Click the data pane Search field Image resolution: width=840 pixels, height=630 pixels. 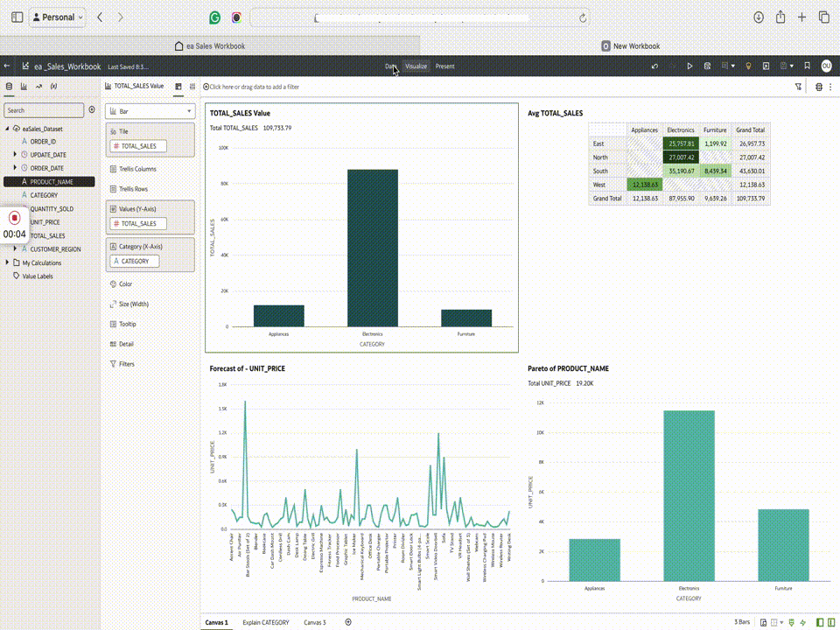click(x=44, y=110)
